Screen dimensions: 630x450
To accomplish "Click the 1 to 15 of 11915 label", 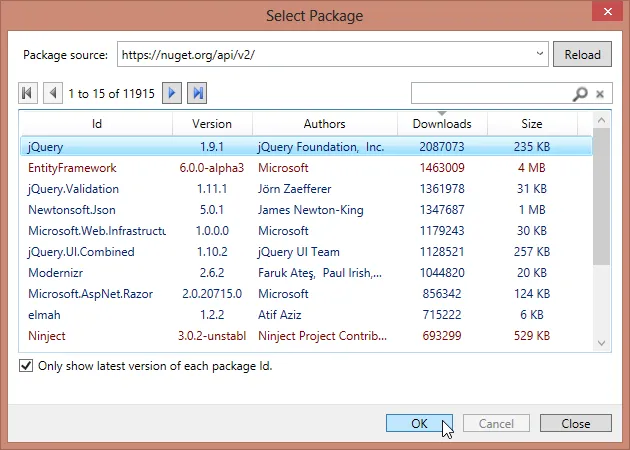I will [111, 94].
